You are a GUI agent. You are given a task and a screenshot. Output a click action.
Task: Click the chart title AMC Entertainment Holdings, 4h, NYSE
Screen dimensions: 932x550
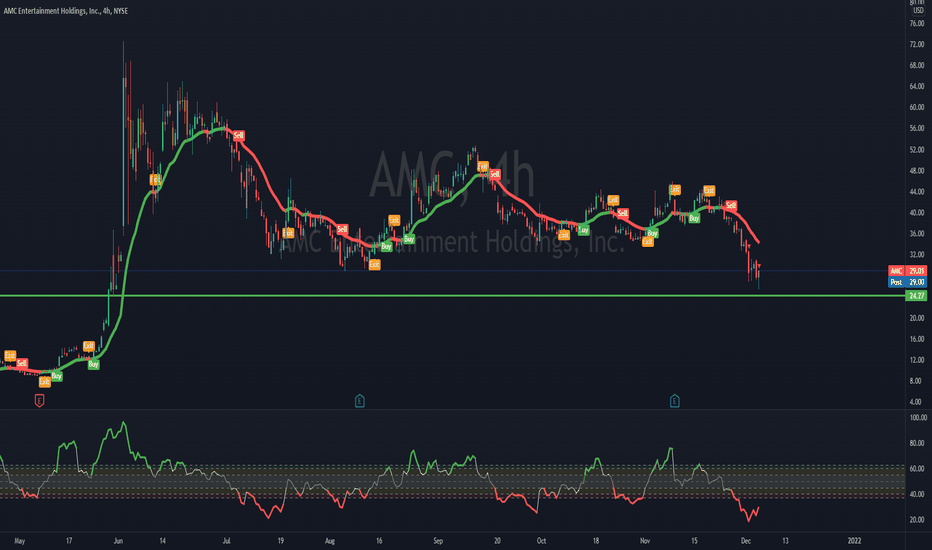point(65,11)
